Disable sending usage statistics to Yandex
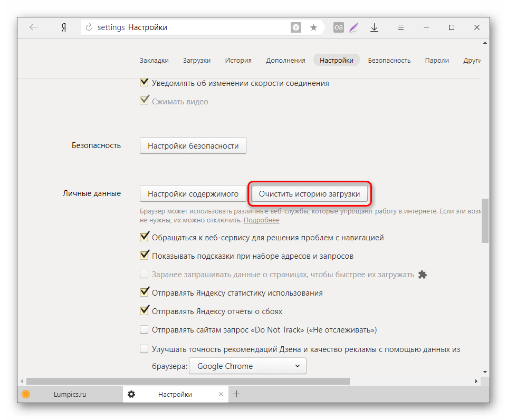507x420 pixels. (x=144, y=292)
